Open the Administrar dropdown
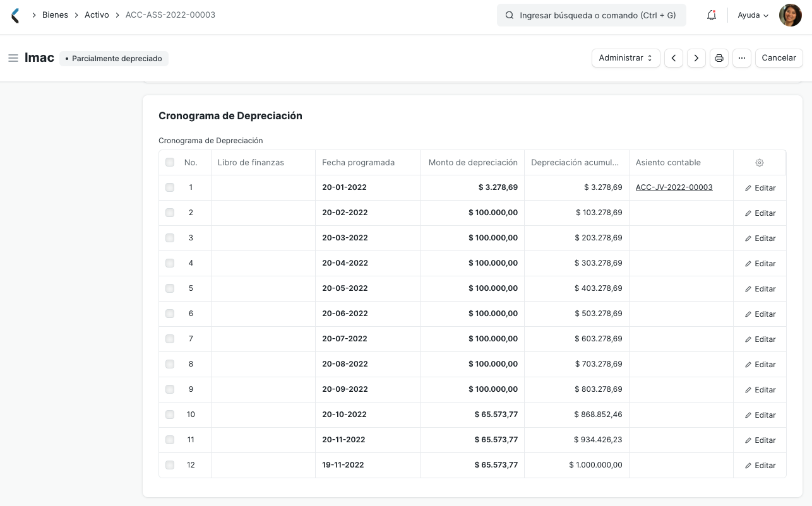Viewport: 812px width, 506px height. 626,58
